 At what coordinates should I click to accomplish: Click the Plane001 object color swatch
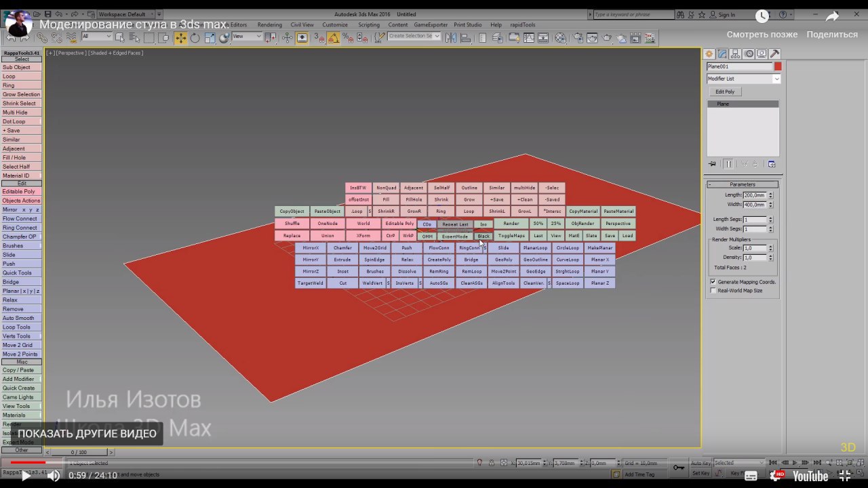pyautogui.click(x=778, y=66)
